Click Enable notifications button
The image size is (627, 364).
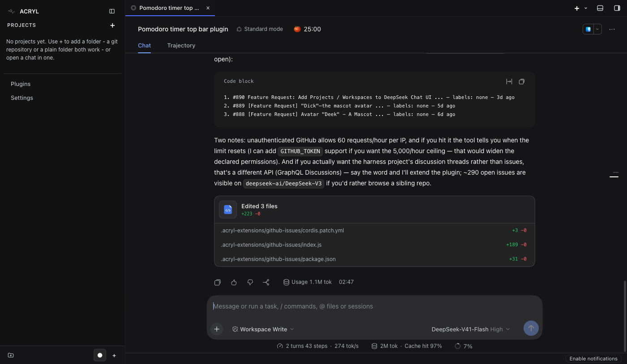pos(593,359)
